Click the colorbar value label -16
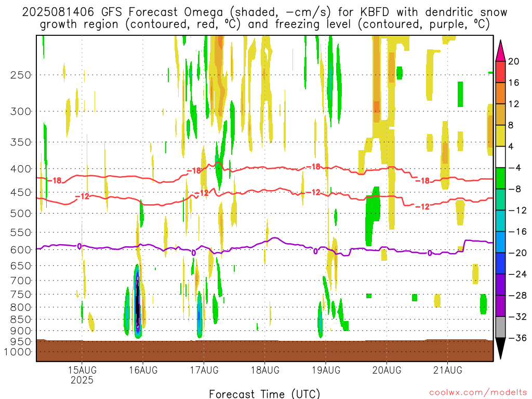This screenshot has width=532, height=399. point(517,232)
